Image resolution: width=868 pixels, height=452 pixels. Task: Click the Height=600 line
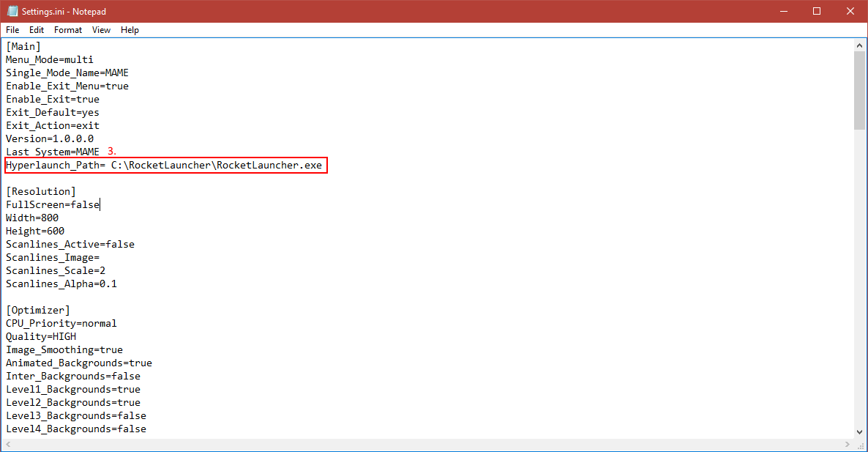click(x=35, y=231)
